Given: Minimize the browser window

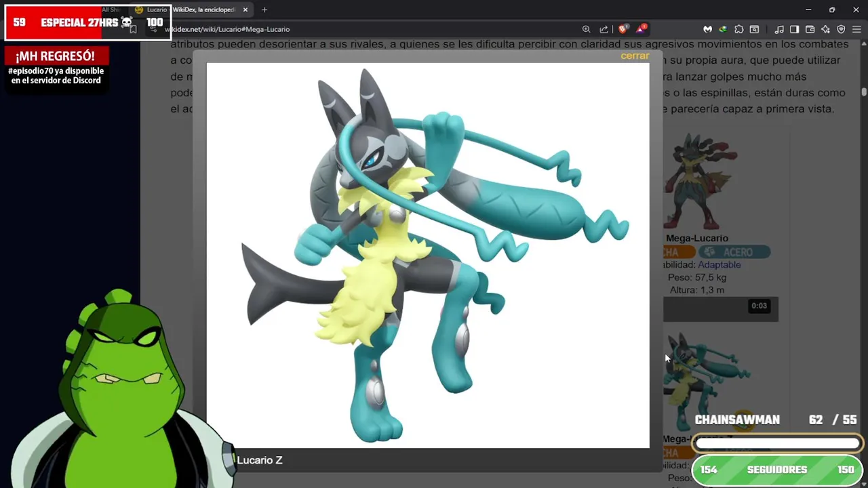Looking at the screenshot, I should click(808, 9).
